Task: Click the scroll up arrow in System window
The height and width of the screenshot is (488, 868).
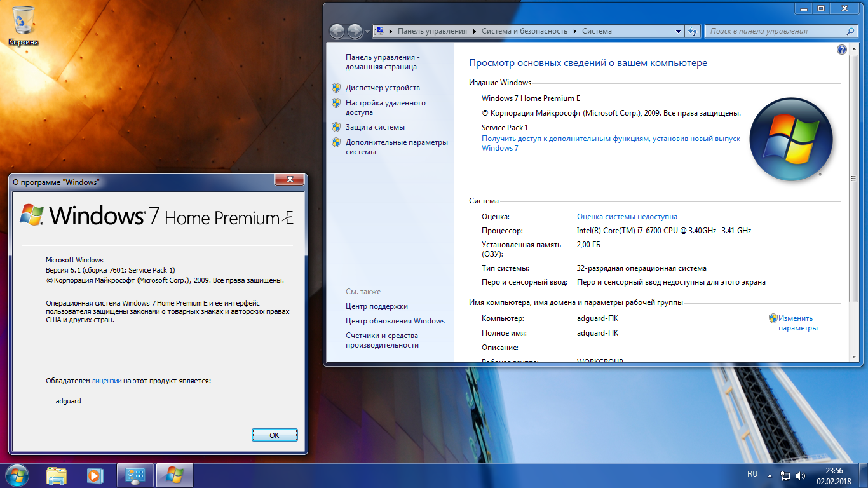Action: (x=853, y=48)
